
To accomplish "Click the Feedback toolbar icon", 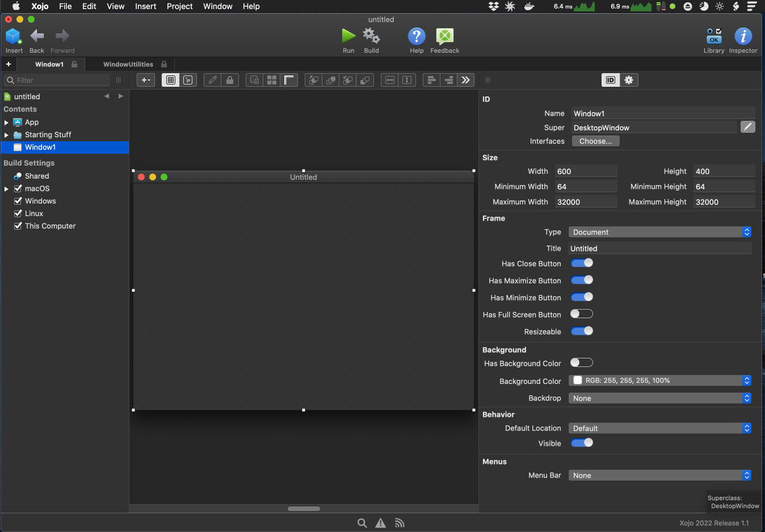I will click(x=444, y=36).
